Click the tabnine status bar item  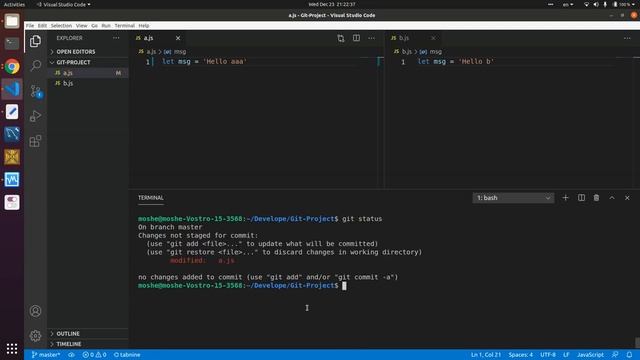127,355
